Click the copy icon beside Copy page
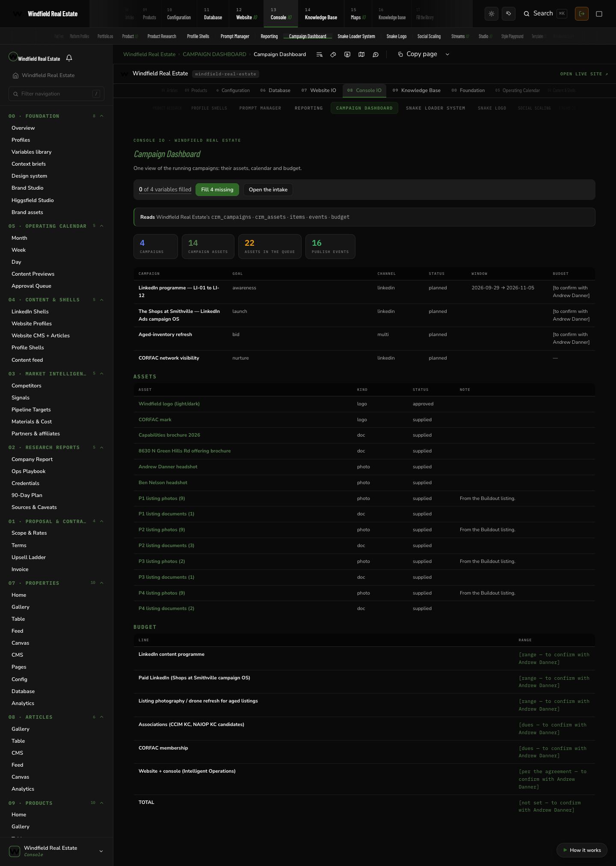Screen dimensions: 616x866 [x=400, y=54]
